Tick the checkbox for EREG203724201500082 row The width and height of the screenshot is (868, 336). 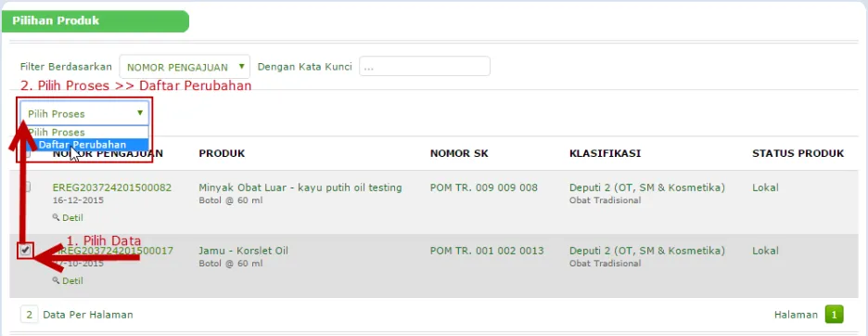[x=25, y=187]
